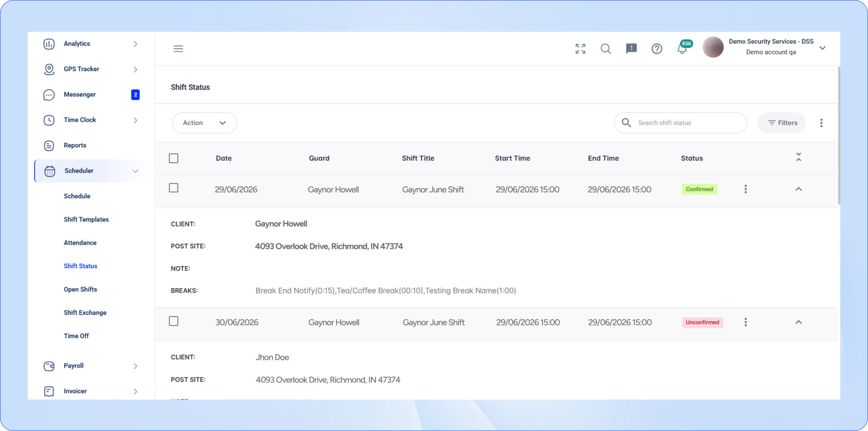The height and width of the screenshot is (431, 868).
Task: Click the End Time column header
Action: tap(603, 158)
